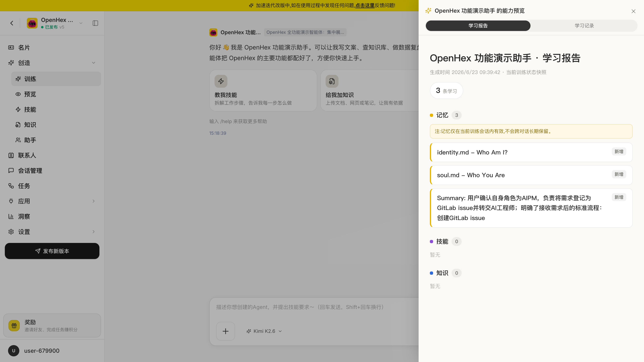
Task: Open 任务 in the sidebar
Action: pos(52,186)
